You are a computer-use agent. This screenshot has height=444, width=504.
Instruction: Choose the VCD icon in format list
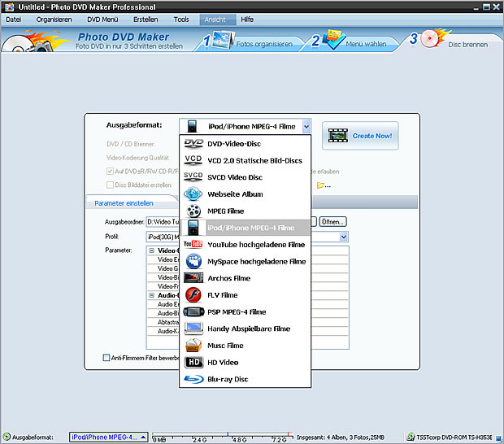[193, 159]
